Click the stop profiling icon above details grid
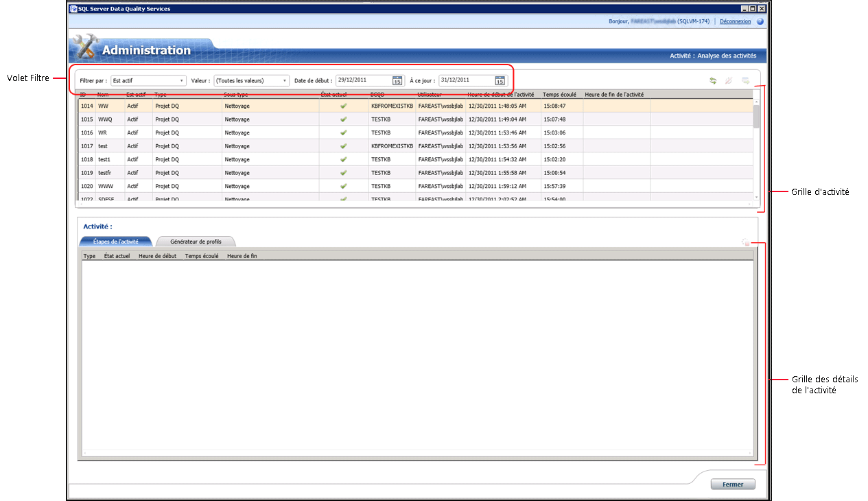Screen dimensions: 868x501 pyautogui.click(x=745, y=242)
